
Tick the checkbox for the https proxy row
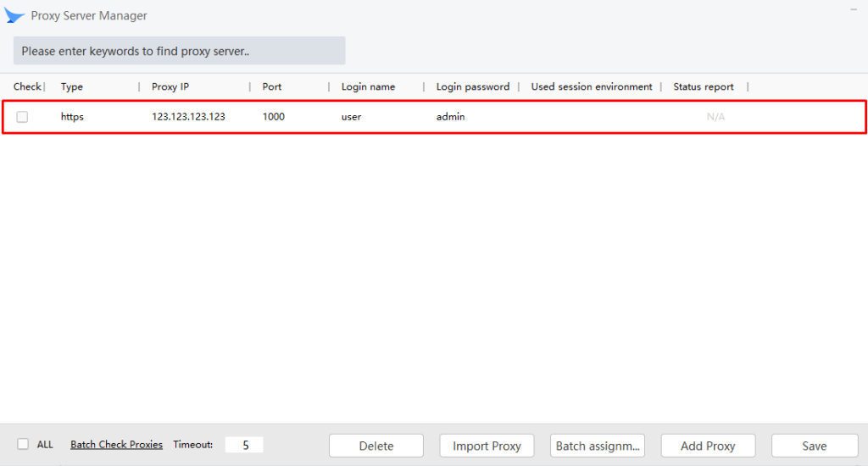[x=22, y=117]
